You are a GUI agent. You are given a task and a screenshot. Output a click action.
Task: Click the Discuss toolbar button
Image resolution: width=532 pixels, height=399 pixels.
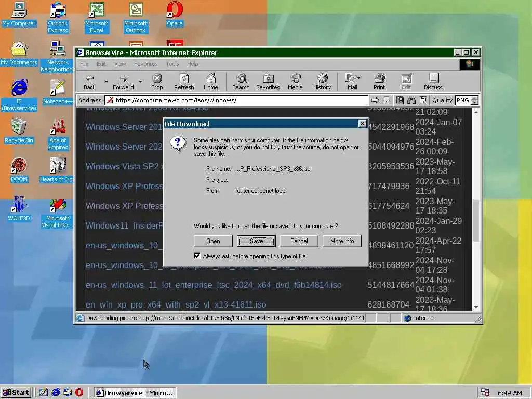pos(433,82)
